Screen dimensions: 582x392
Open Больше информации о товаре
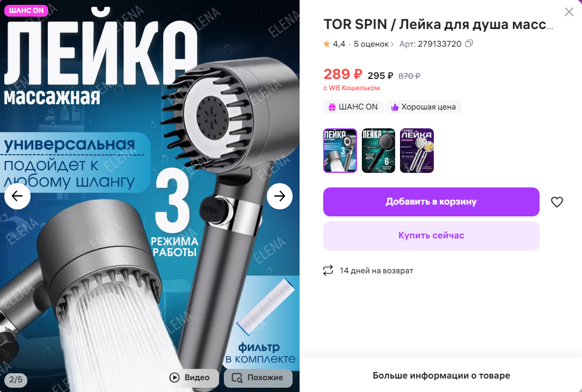[x=441, y=375]
